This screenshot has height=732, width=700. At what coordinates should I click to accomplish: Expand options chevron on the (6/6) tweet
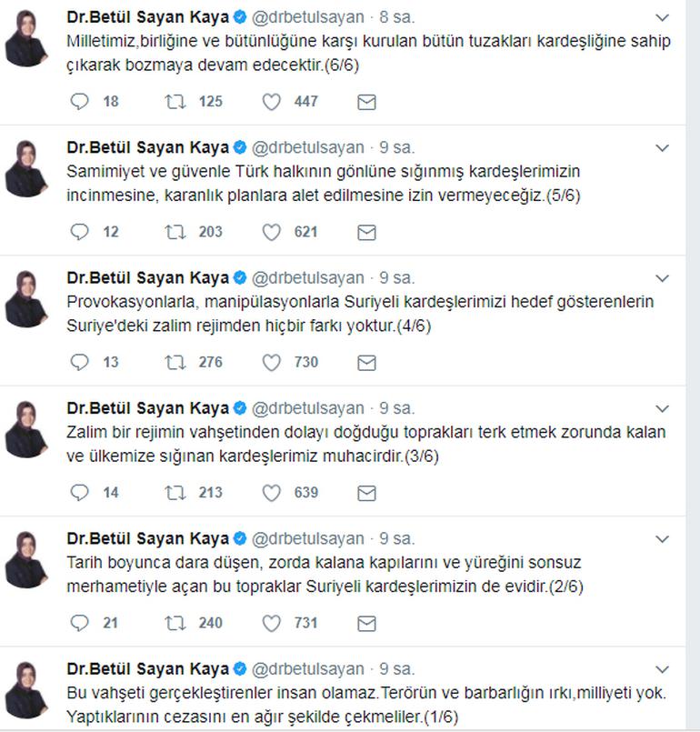point(662,18)
